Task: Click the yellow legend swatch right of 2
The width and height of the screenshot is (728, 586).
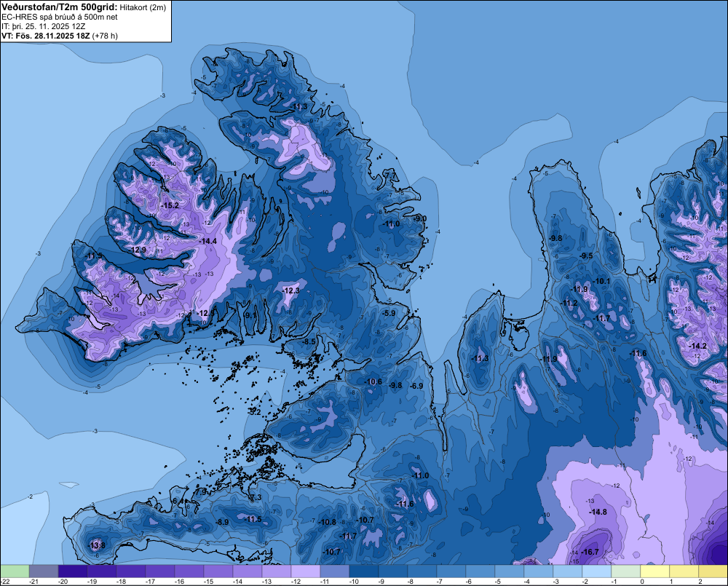Action: (x=713, y=571)
